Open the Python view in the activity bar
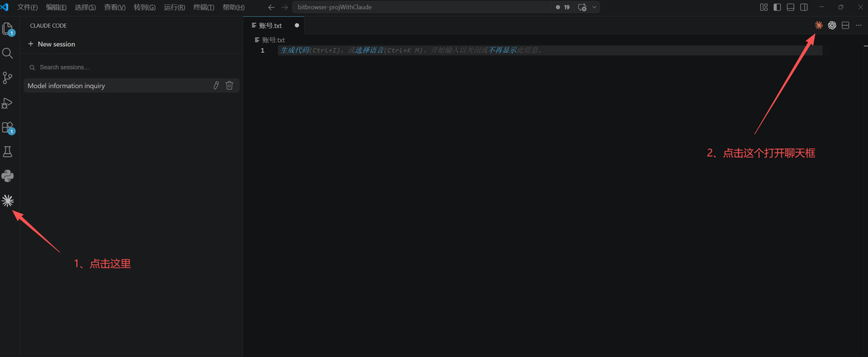The width and height of the screenshot is (868, 357). (8, 176)
